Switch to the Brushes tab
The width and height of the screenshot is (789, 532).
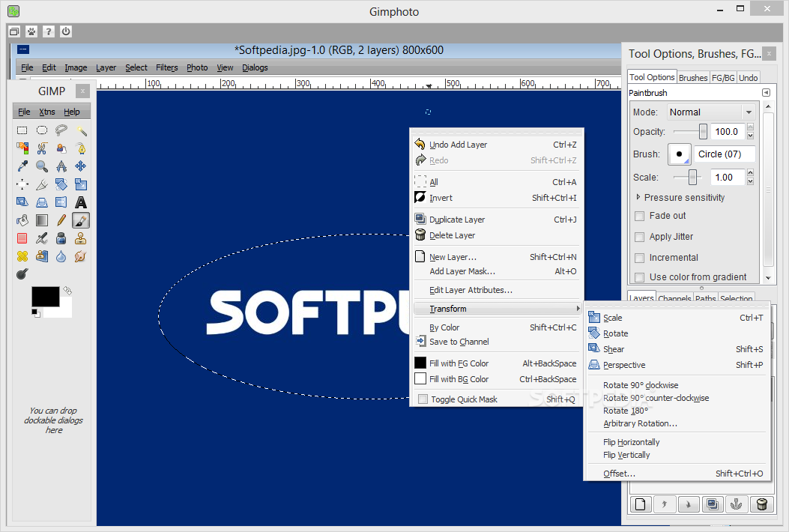click(x=693, y=77)
